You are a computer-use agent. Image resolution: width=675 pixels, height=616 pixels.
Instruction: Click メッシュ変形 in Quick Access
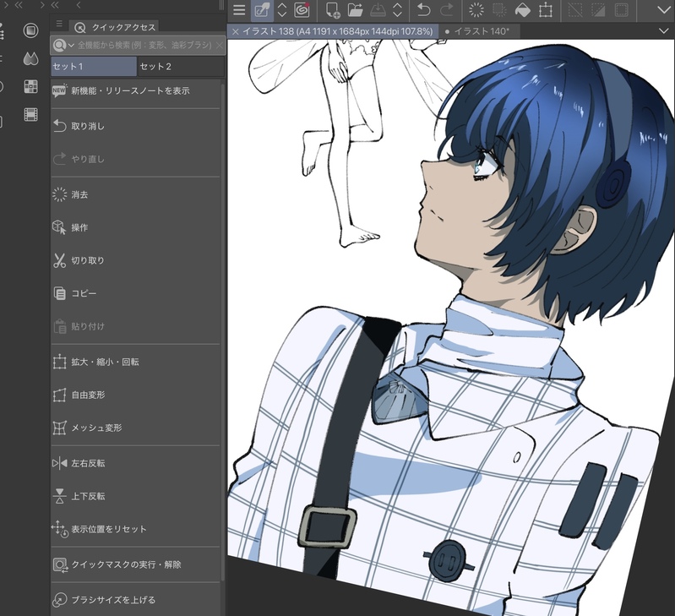click(x=135, y=428)
